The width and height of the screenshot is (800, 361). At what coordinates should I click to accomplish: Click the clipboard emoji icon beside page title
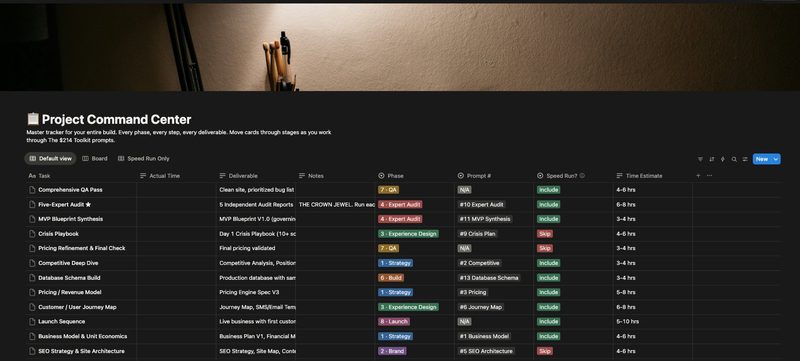pos(33,119)
